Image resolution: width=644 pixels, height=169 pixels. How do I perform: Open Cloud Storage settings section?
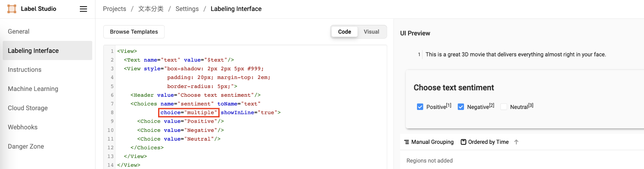coord(47,108)
